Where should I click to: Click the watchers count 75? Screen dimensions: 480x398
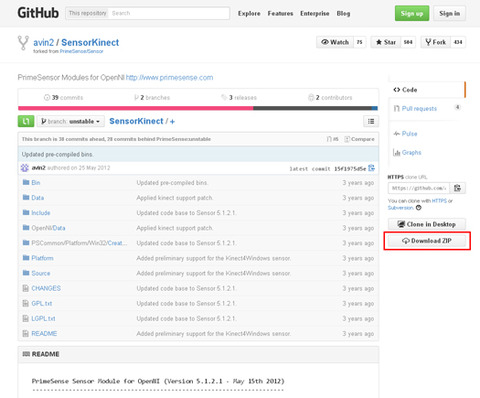coord(359,42)
